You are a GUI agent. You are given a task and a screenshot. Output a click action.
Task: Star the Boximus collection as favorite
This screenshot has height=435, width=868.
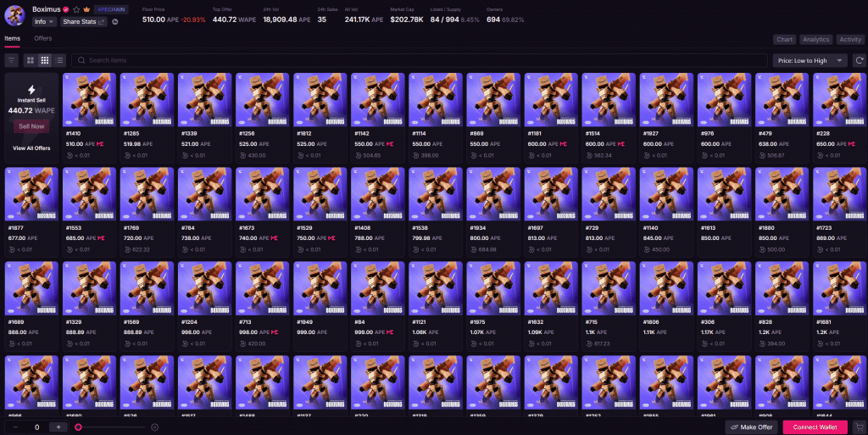76,9
